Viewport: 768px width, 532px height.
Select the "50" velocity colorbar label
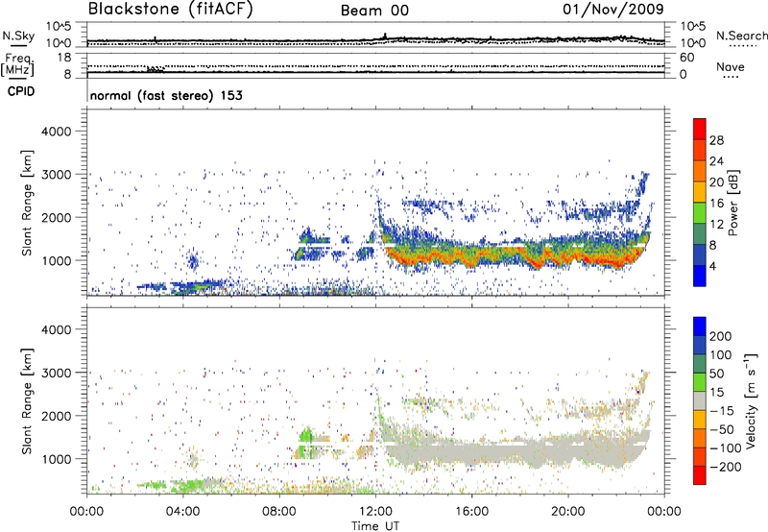pos(716,374)
